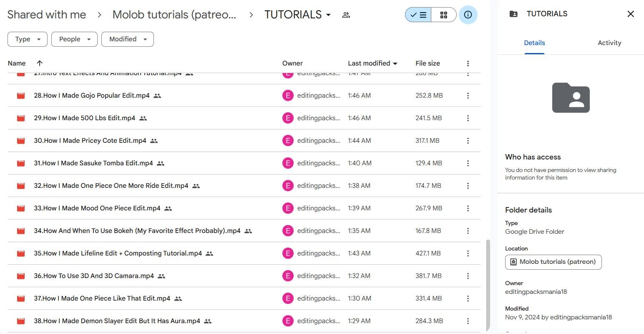The height and width of the screenshot is (334, 644).
Task: Toggle the view details info button
Action: coord(468,15)
